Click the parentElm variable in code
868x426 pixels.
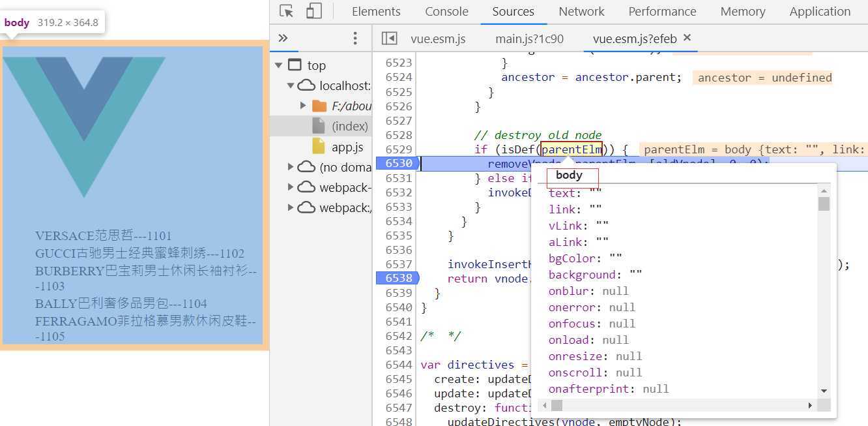coord(571,149)
